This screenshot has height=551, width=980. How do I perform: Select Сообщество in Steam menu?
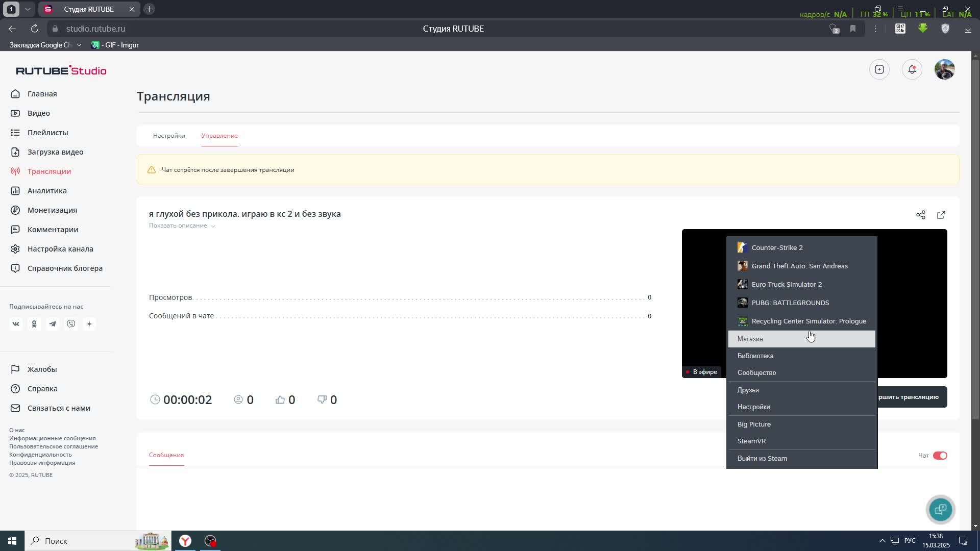tap(802, 372)
